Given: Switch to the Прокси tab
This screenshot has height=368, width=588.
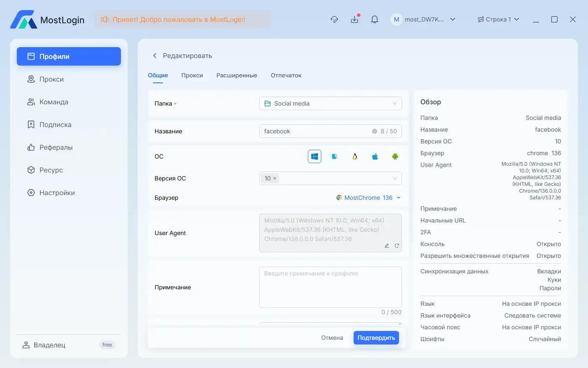Looking at the screenshot, I should (x=192, y=75).
